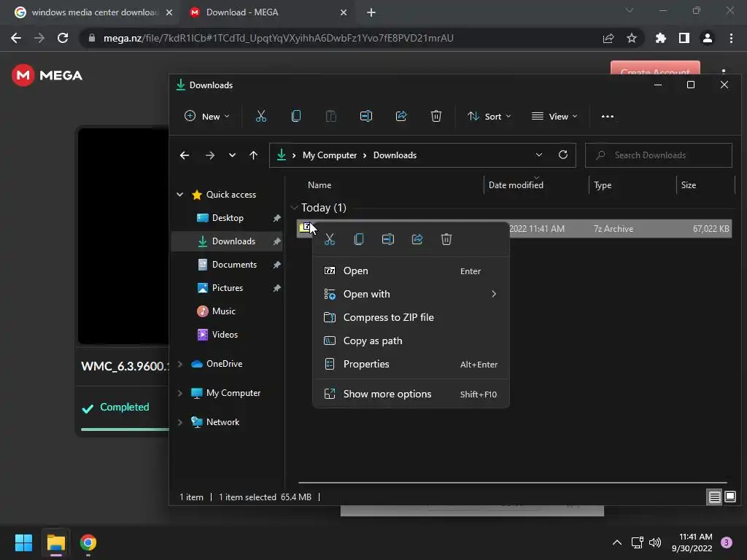Delete file via context menu trash icon
The width and height of the screenshot is (747, 560).
[446, 239]
